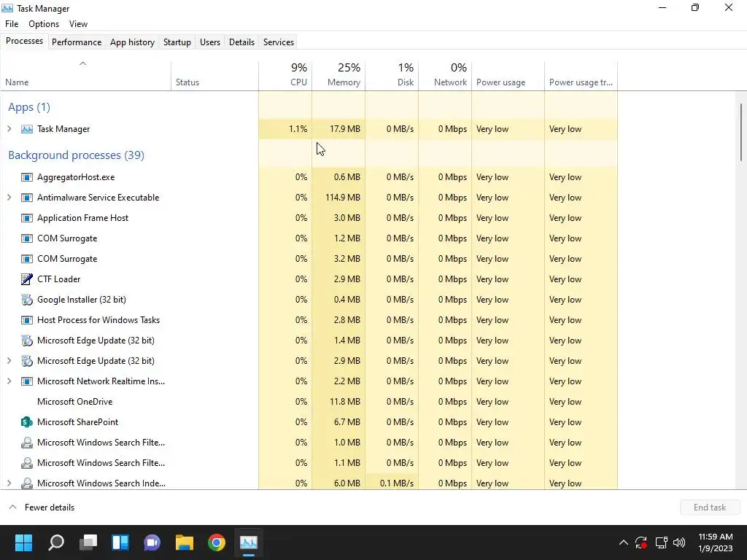
Task: Sort by the Status column header
Action: [x=215, y=76]
